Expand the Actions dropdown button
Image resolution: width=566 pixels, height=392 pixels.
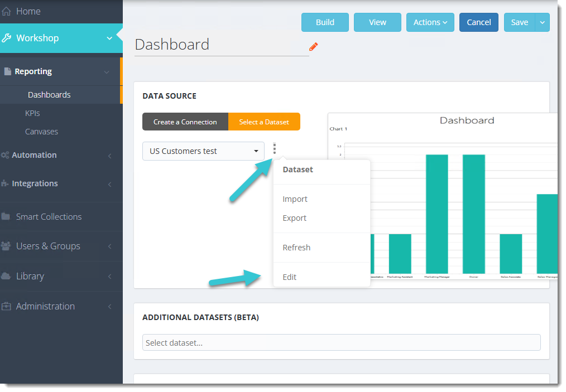430,22
